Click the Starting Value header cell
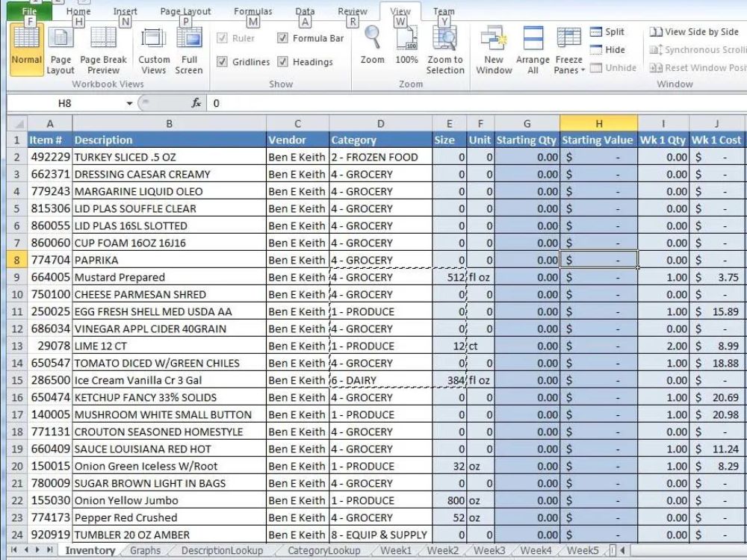747x560 pixels. coord(599,140)
